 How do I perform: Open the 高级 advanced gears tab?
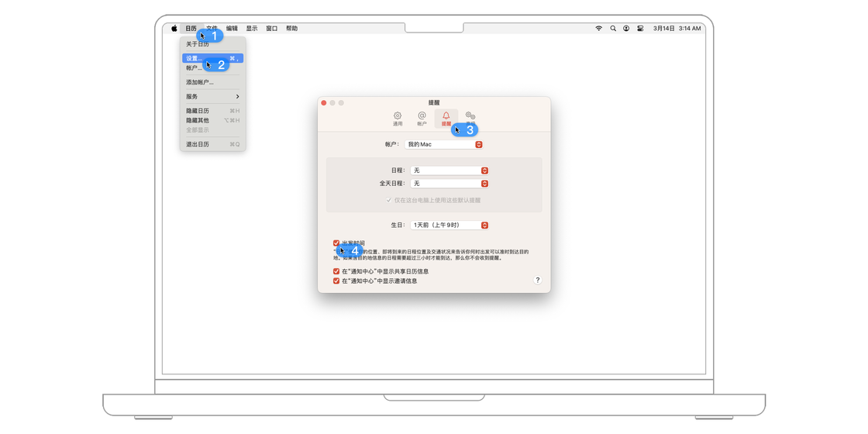470,119
